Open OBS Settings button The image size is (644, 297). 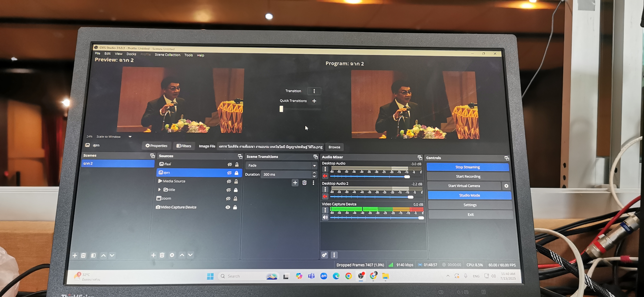pos(470,205)
